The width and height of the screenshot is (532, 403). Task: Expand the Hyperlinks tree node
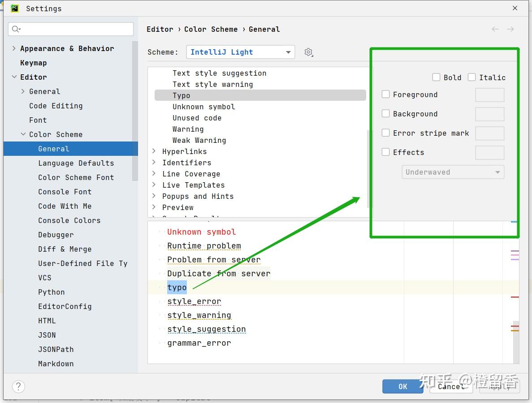coord(154,151)
